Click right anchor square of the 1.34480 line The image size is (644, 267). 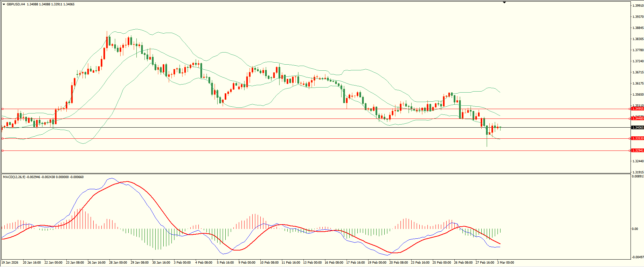(x=630, y=119)
